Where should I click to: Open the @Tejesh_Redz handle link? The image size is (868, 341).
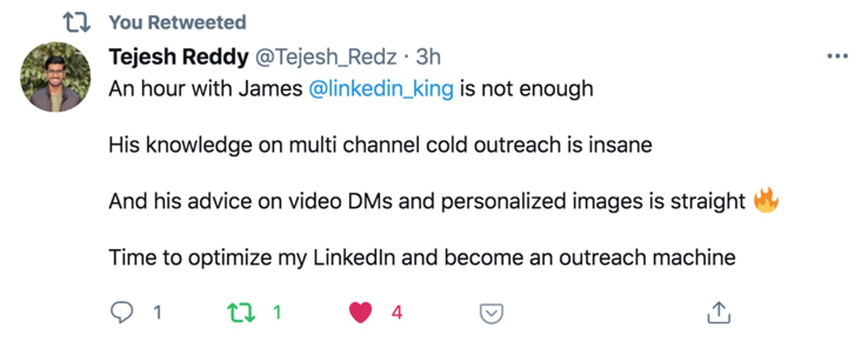325,56
